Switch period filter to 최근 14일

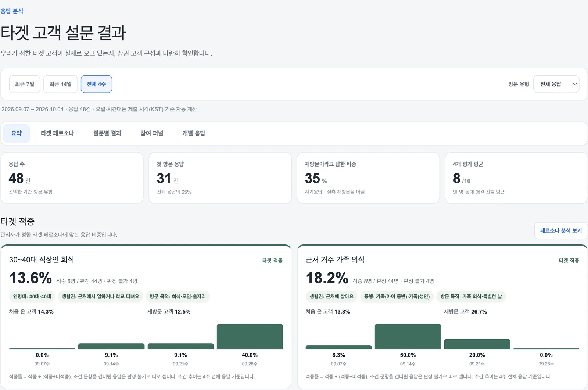point(60,84)
